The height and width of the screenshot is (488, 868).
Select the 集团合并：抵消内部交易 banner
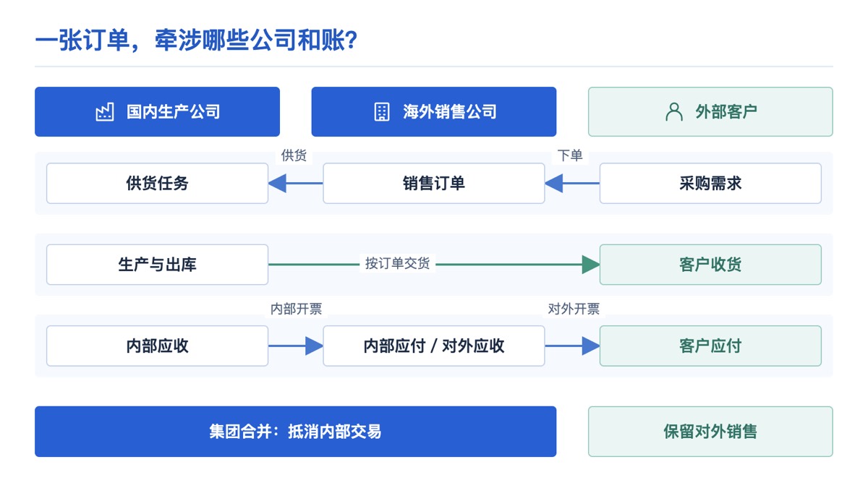click(x=295, y=432)
